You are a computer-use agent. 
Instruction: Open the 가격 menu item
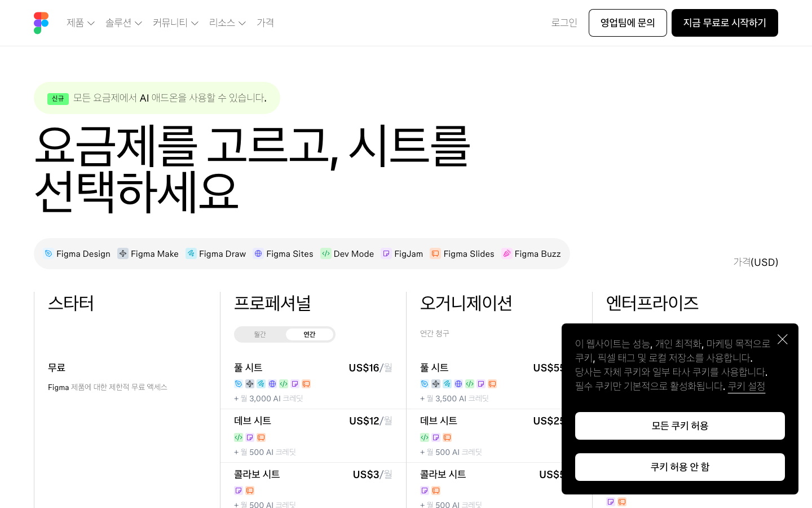265,23
